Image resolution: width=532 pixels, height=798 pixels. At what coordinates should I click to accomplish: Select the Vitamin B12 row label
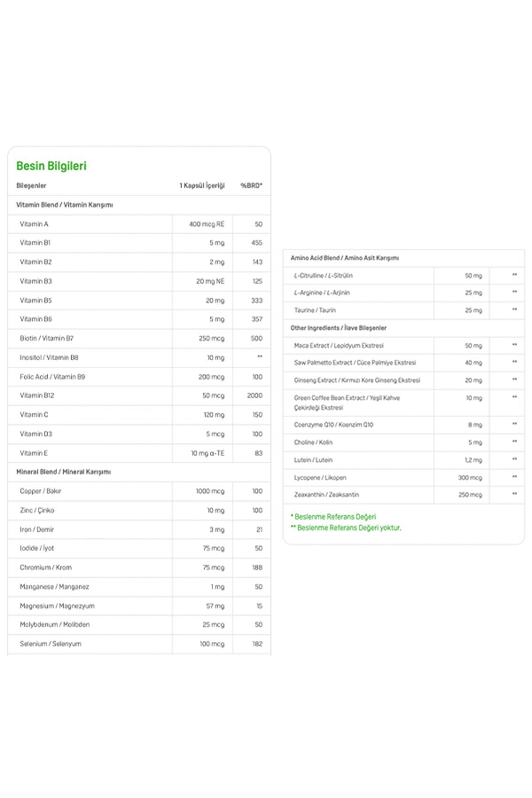[37, 395]
